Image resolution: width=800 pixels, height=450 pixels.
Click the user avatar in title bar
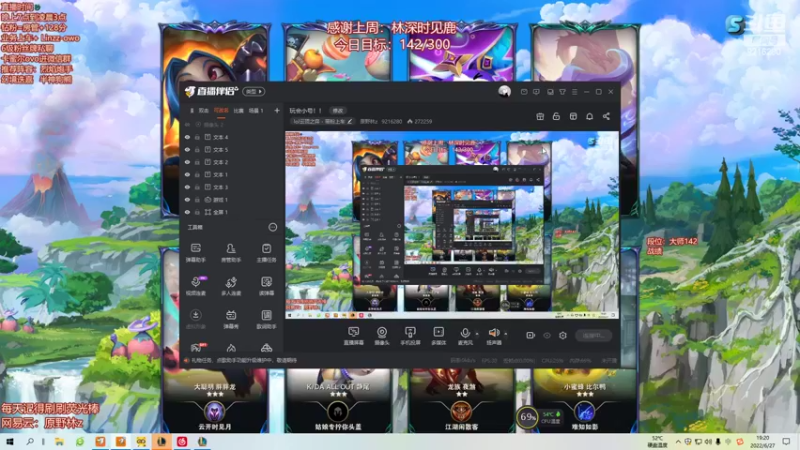coord(504,92)
